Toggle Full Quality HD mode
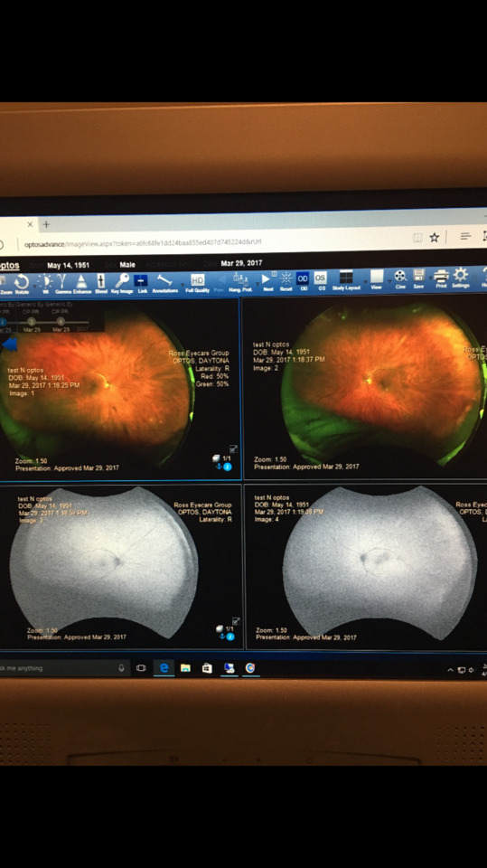Viewport: 487px width, 868px height. coord(197,282)
